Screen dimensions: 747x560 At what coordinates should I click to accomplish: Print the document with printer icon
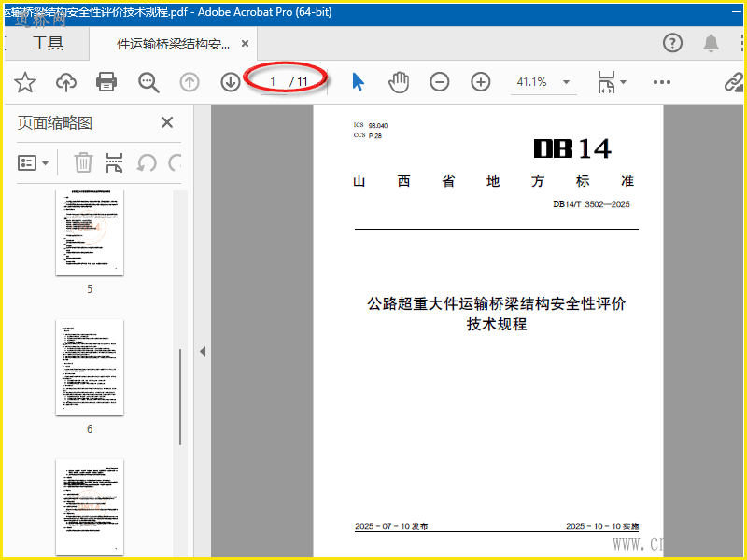click(x=106, y=82)
